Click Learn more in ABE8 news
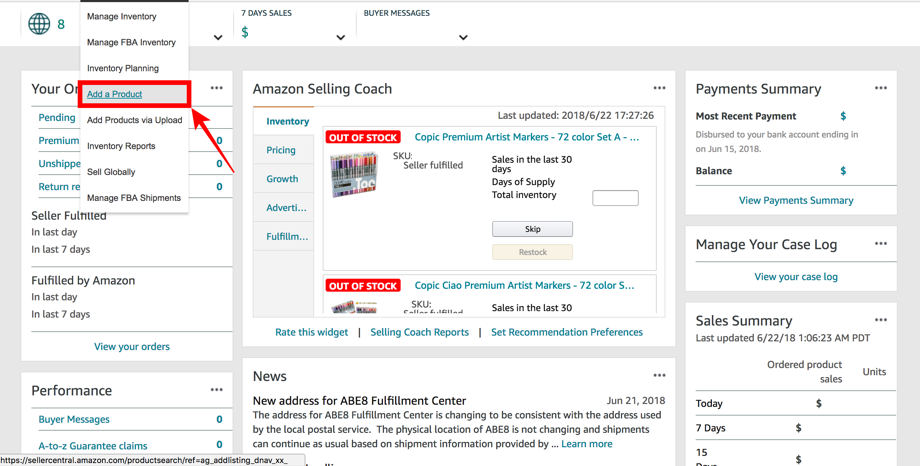The image size is (920, 466). click(x=587, y=444)
